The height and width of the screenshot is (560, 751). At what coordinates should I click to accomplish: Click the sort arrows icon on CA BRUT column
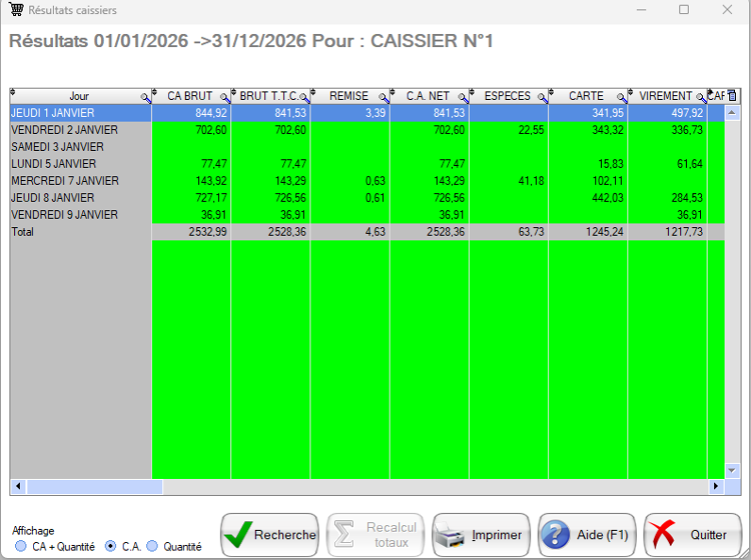pyautogui.click(x=155, y=91)
